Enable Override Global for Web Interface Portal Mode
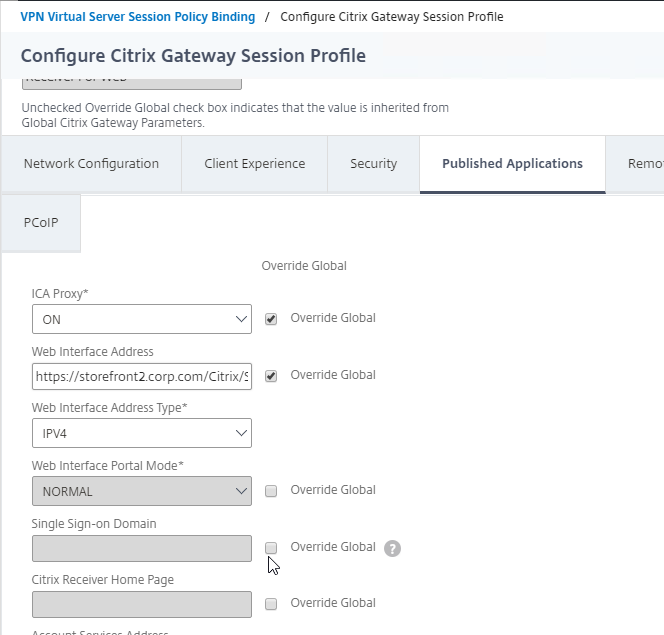The width and height of the screenshot is (664, 635). (x=271, y=491)
